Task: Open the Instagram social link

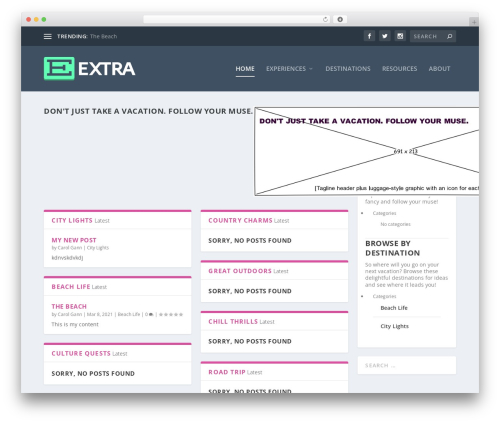Action: click(x=400, y=36)
